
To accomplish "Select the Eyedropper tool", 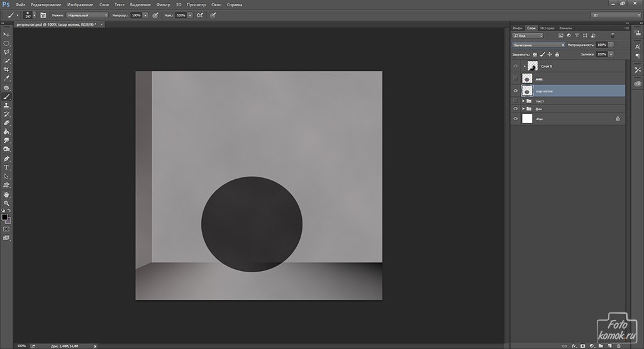I will click(x=6, y=79).
